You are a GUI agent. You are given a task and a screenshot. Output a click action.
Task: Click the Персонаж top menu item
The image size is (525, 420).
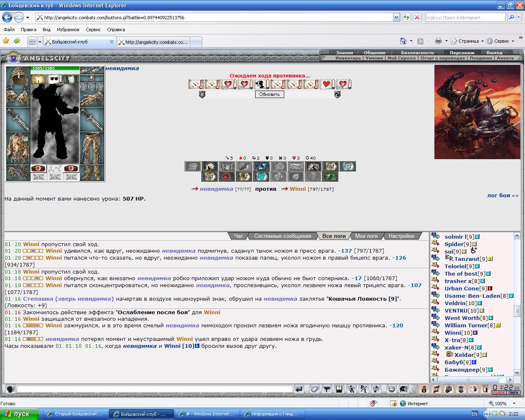pyautogui.click(x=462, y=52)
